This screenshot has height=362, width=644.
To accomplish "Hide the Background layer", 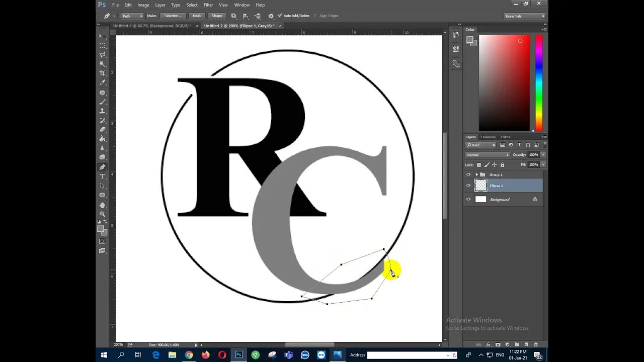I will click(x=468, y=199).
